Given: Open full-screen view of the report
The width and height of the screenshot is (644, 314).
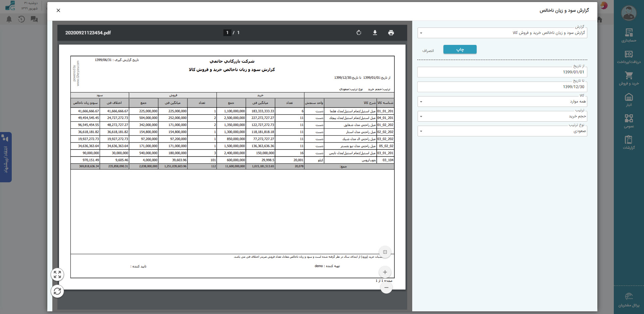Looking at the screenshot, I should click(57, 275).
